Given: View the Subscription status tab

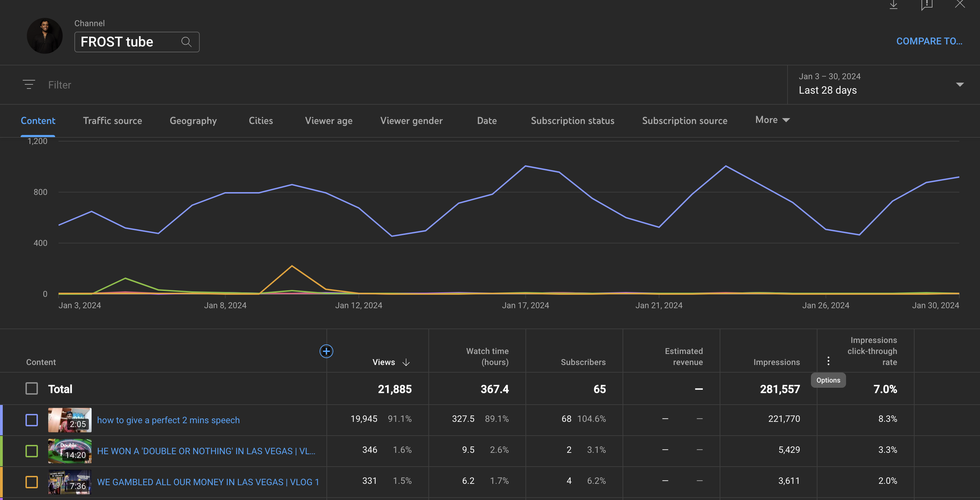Looking at the screenshot, I should coord(572,121).
